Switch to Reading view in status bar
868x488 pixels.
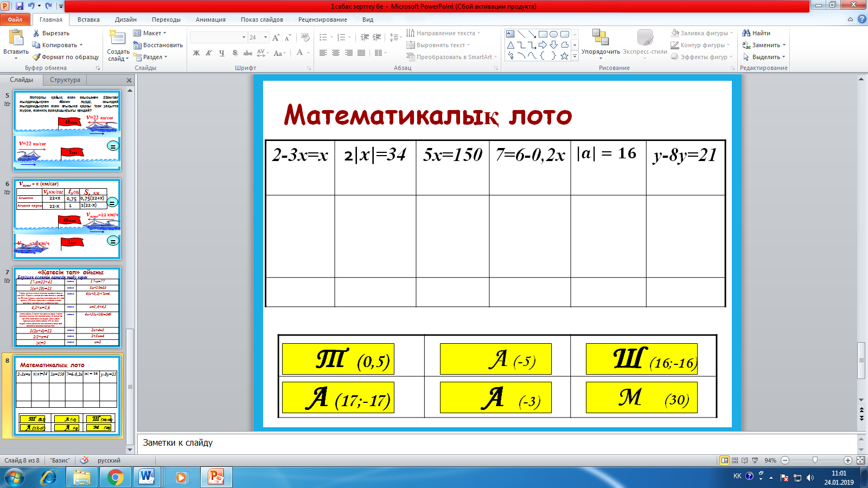(x=744, y=460)
